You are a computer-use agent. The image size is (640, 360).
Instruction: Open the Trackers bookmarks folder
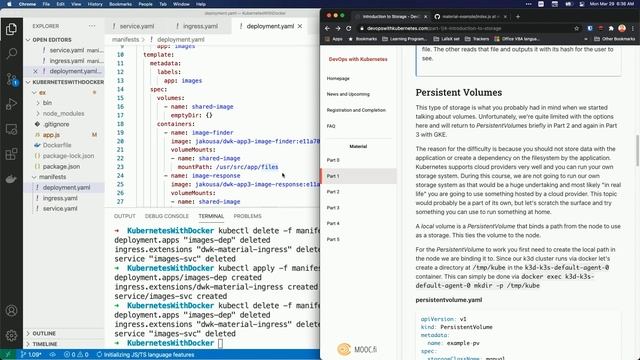tap(477, 39)
